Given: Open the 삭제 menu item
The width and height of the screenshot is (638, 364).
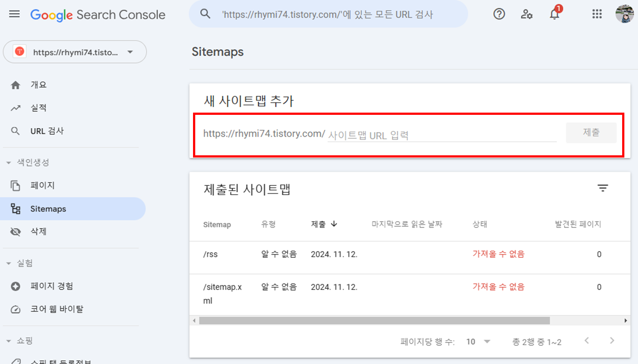Looking at the screenshot, I should 73,232.
